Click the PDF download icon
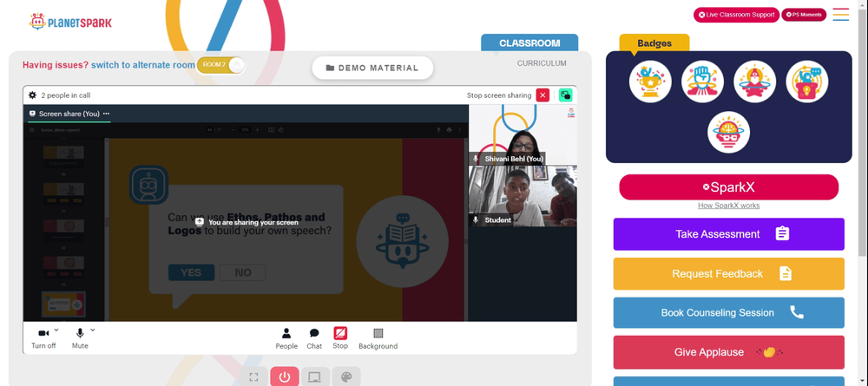 click(439, 130)
